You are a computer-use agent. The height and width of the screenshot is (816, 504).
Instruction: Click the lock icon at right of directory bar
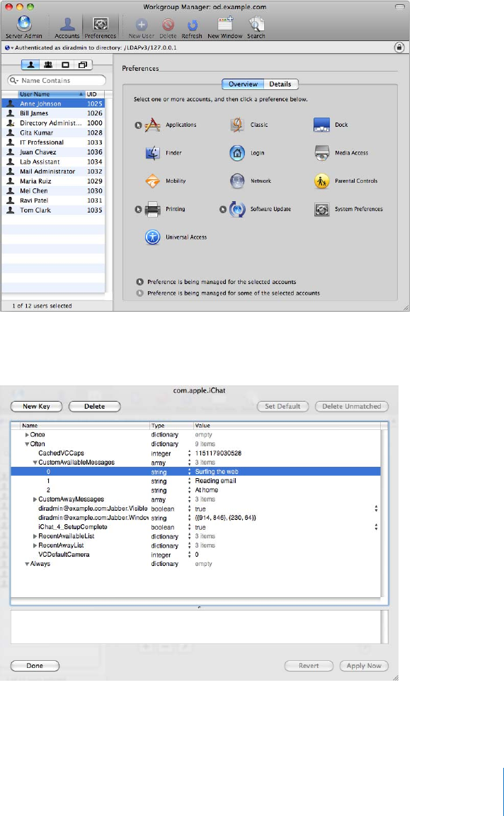(x=399, y=47)
